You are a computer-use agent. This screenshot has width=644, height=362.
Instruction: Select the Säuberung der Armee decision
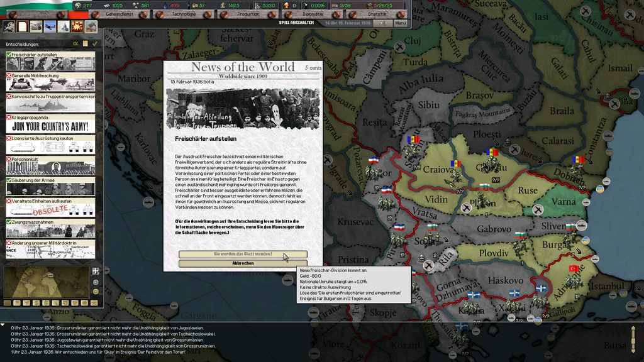coord(50,186)
